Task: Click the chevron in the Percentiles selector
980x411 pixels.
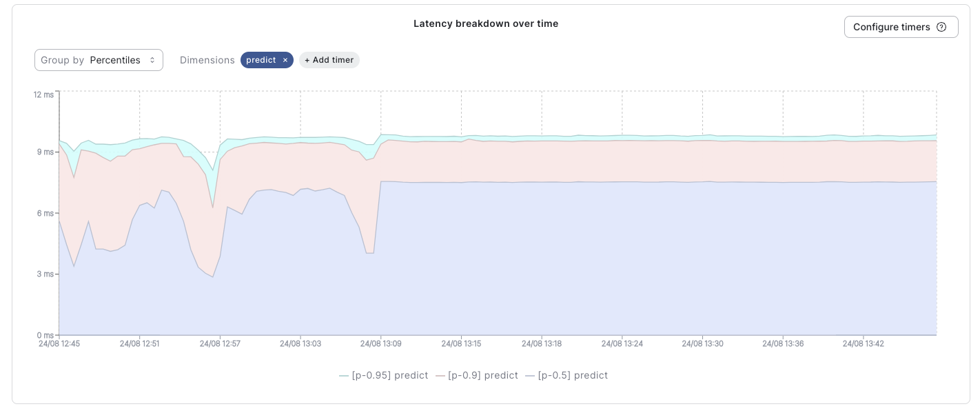Action: pos(152,60)
